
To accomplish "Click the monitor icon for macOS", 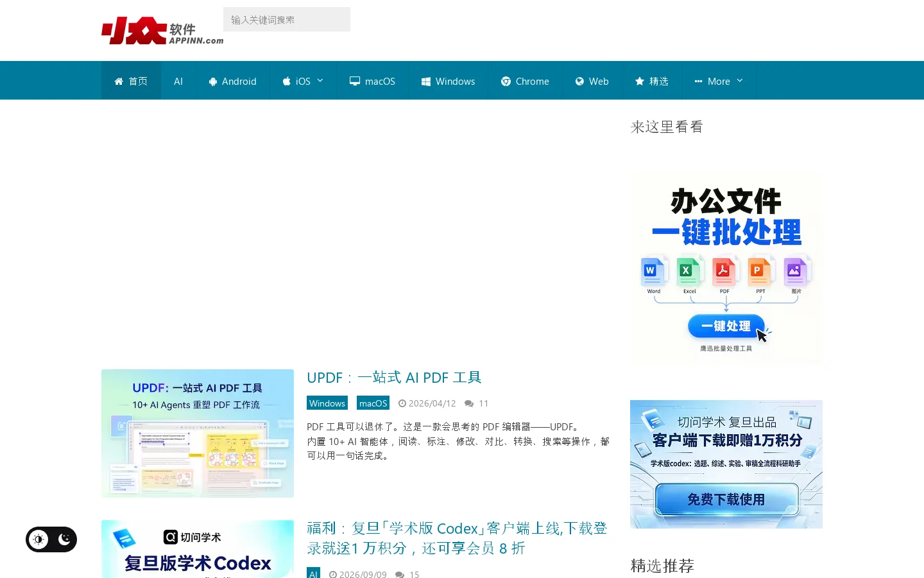I will point(355,81).
